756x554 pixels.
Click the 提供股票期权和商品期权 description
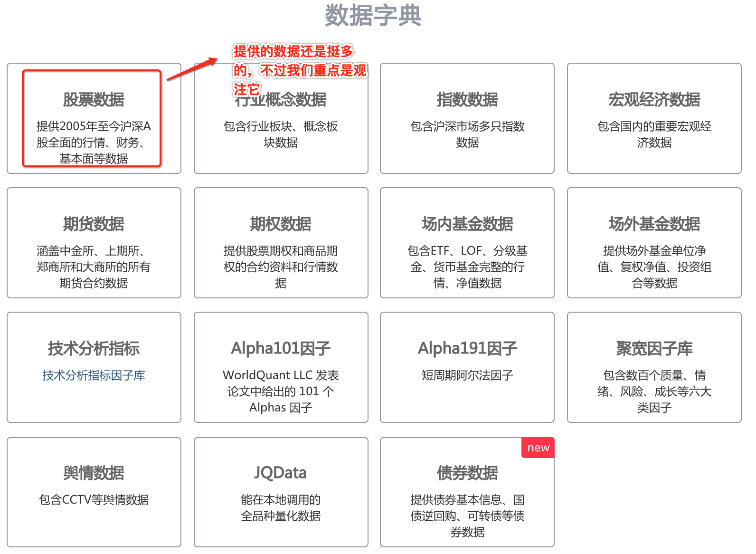(281, 267)
